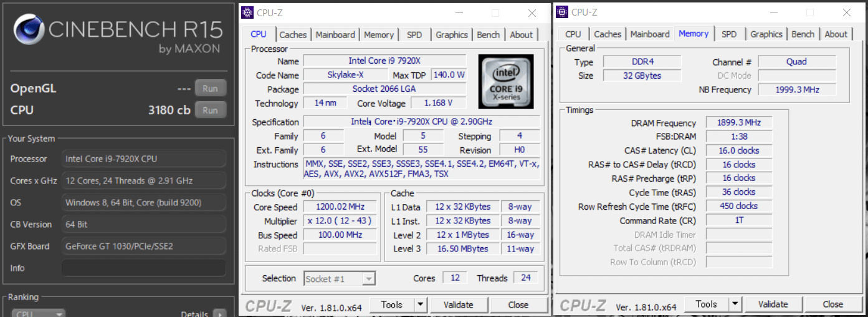Click the Level 3 cache '16.50 MBytes' value
868x317 pixels.
click(462, 249)
